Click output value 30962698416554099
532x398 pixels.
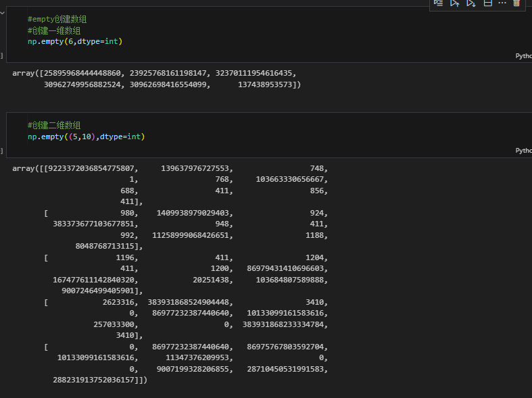[168, 84]
